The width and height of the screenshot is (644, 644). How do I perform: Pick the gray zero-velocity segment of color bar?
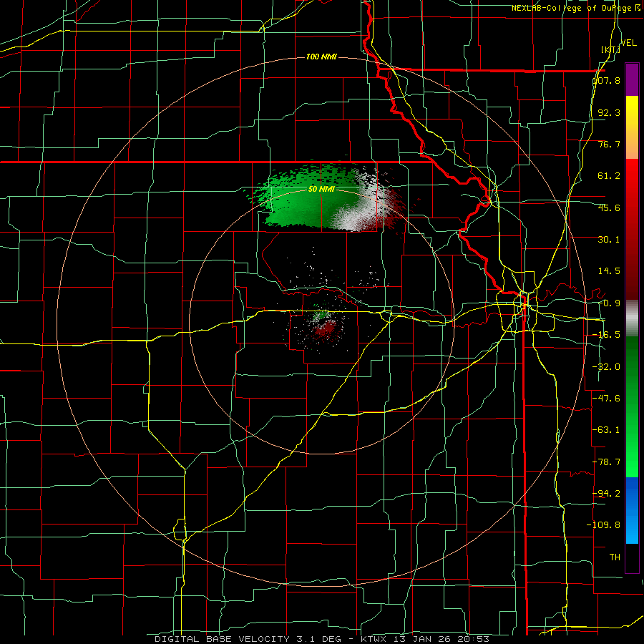(x=632, y=318)
